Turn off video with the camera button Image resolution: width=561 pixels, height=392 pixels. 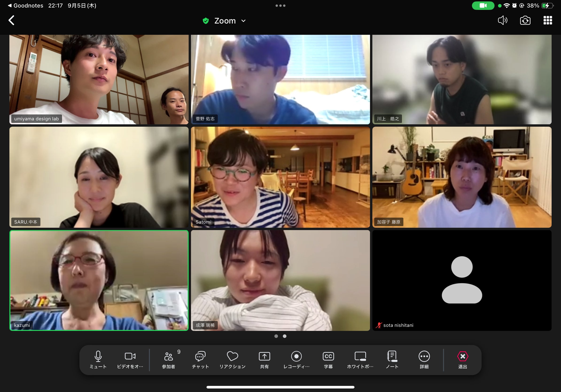pyautogui.click(x=130, y=359)
